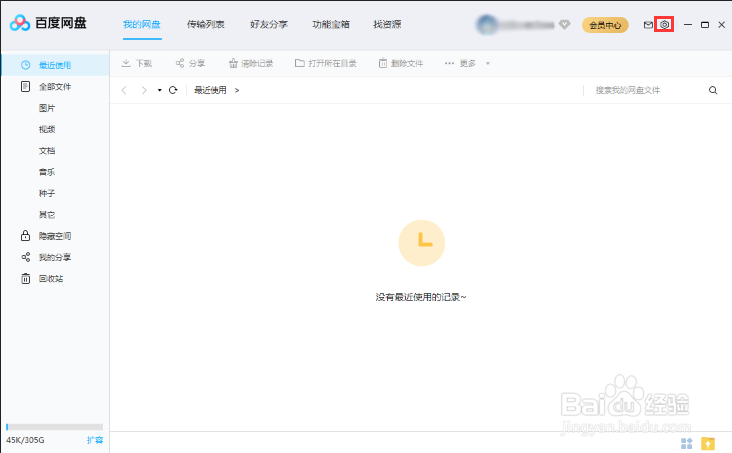Select 种子 category in sidebar
The image size is (732, 453).
coord(47,193)
